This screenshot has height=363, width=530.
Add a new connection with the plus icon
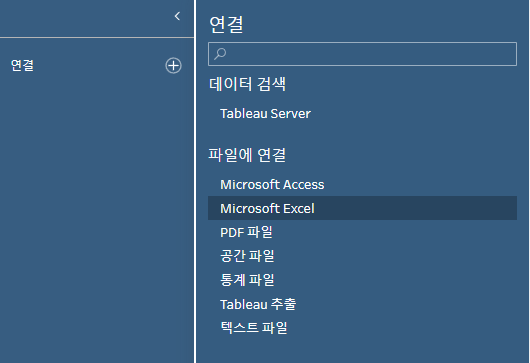click(x=173, y=66)
